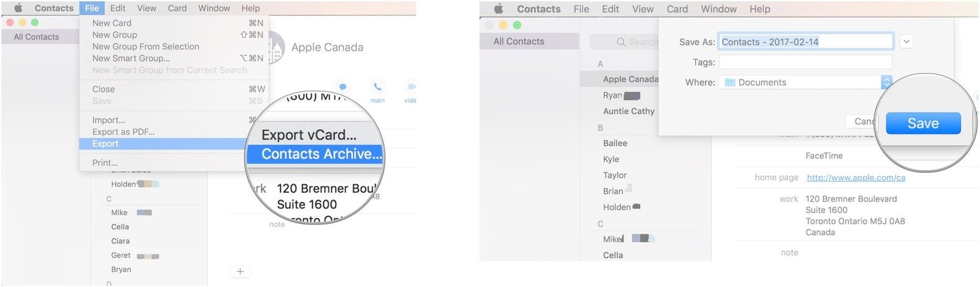Click the phone icon labeled main
This screenshot has width=980, height=287.
pos(377,87)
